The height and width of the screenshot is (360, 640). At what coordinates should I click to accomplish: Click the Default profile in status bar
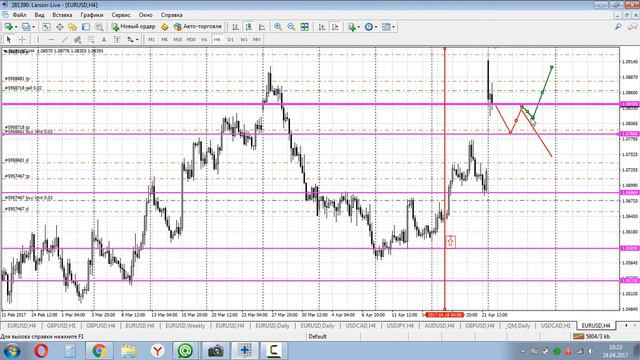coord(318,336)
